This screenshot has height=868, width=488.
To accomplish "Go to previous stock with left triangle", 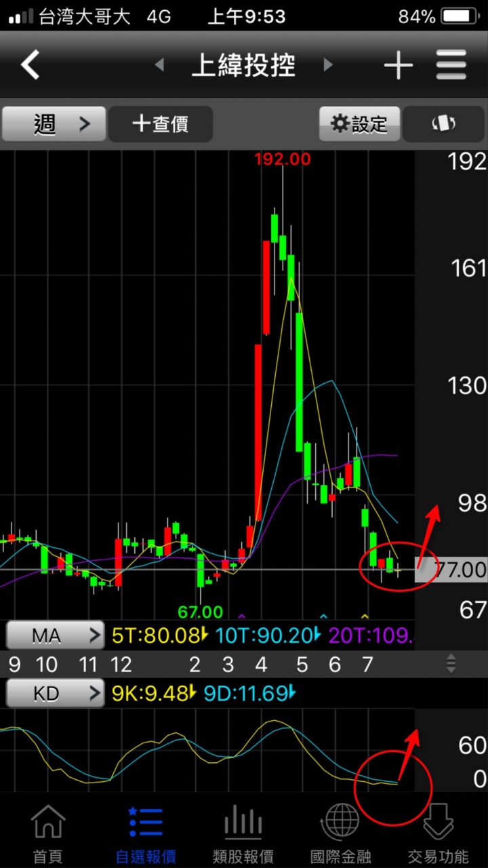I will (160, 65).
